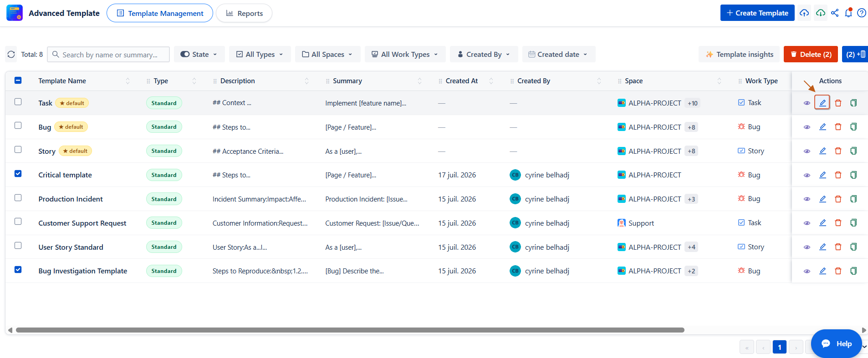This screenshot has height=358, width=868.
Task: Click the green download cloud icon
Action: pos(820,13)
